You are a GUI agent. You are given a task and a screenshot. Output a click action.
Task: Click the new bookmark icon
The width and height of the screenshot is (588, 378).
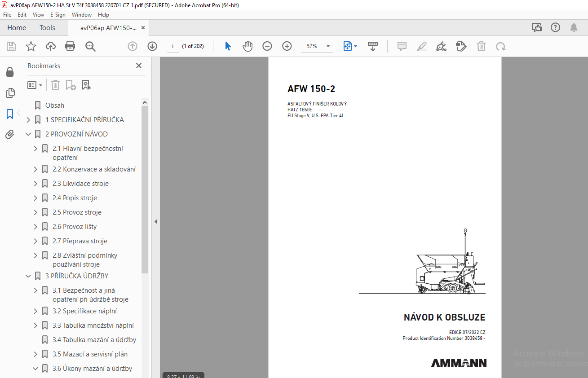coord(71,85)
